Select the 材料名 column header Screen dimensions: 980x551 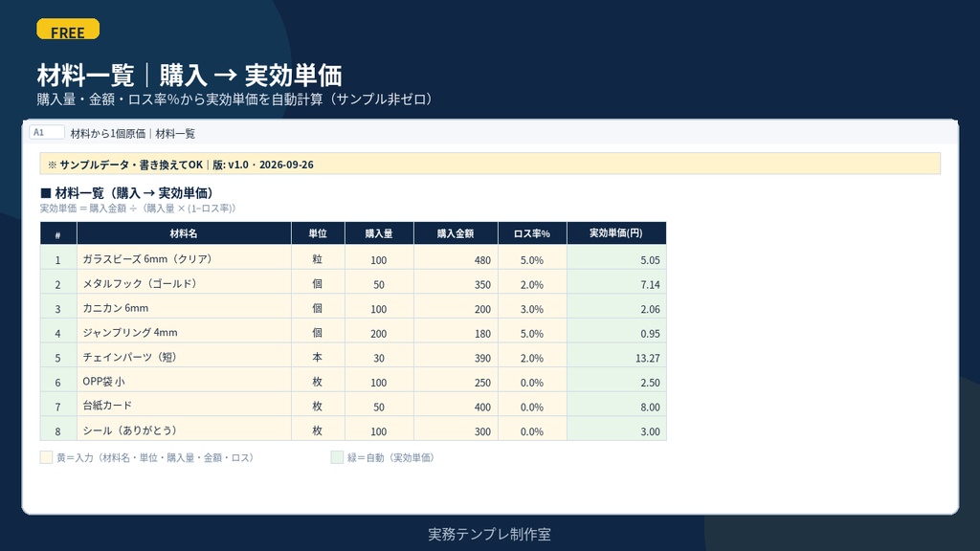point(184,233)
